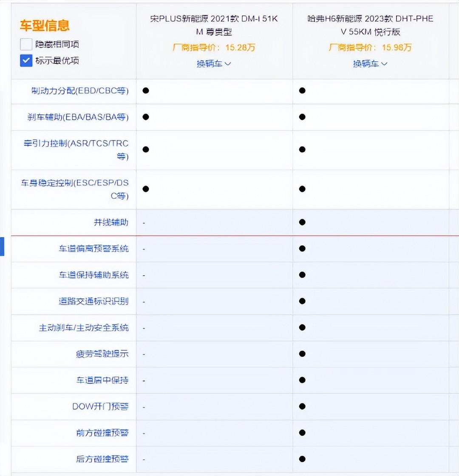Click 哈弗H6 dot in 疲劳驾驶提示 row
The width and height of the screenshot is (459, 476).
pyautogui.click(x=302, y=353)
